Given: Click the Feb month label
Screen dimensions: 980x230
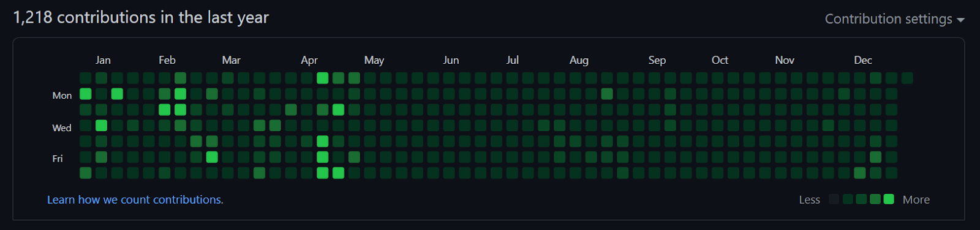Looking at the screenshot, I should 167,60.
